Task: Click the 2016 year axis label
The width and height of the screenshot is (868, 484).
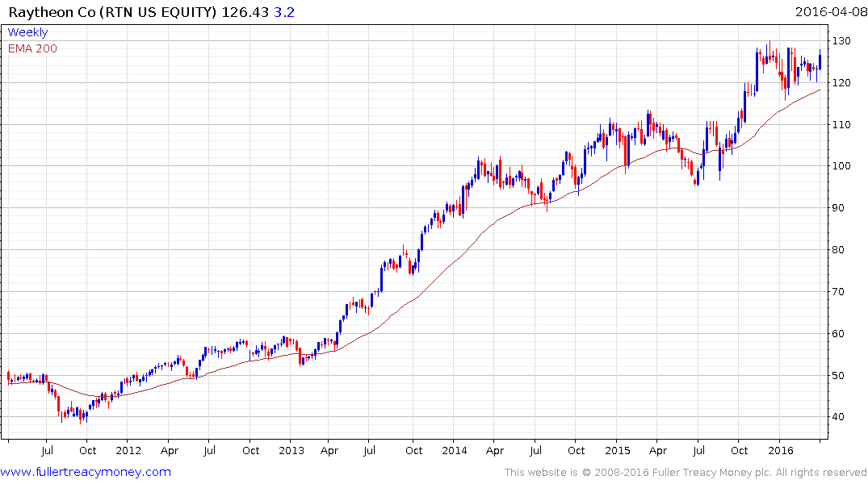Action: (x=781, y=450)
